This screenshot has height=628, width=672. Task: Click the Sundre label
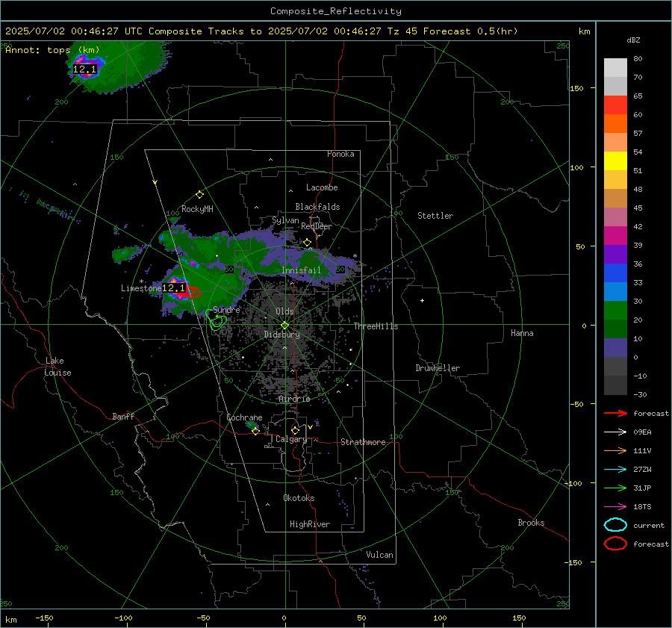(x=226, y=310)
